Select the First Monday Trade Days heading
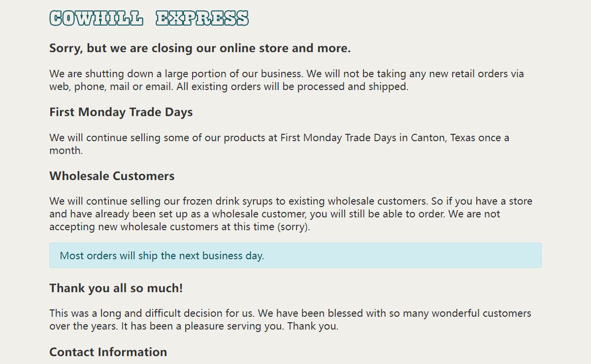Image resolution: width=591 pixels, height=364 pixels. coord(121,112)
